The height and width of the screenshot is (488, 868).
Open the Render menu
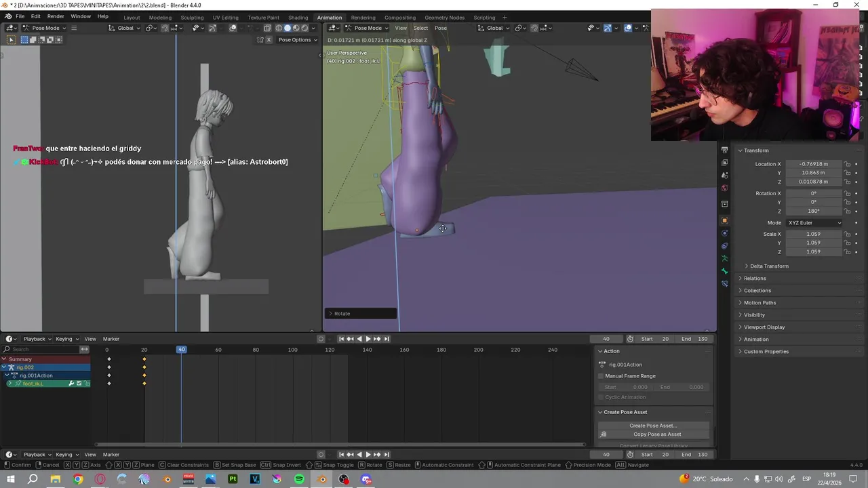coord(56,16)
